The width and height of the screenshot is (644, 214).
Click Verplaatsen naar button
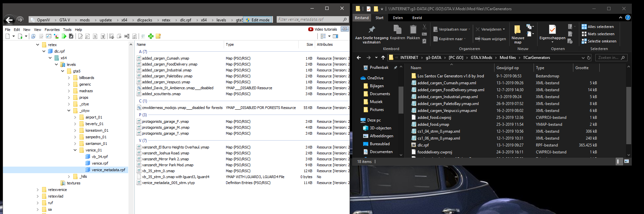pyautogui.click(x=452, y=29)
